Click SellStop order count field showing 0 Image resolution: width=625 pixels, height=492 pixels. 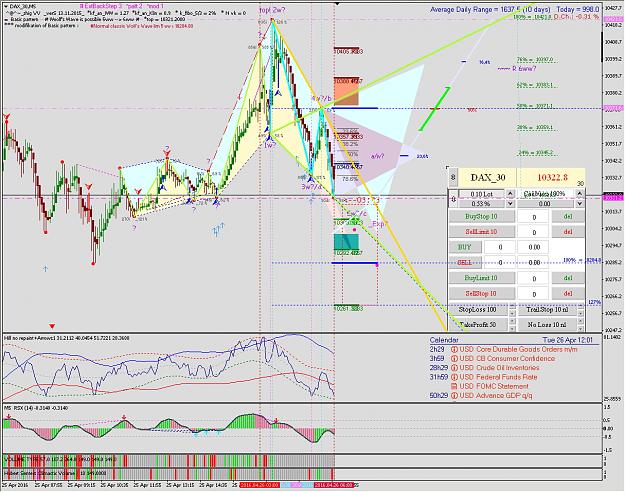[534, 294]
